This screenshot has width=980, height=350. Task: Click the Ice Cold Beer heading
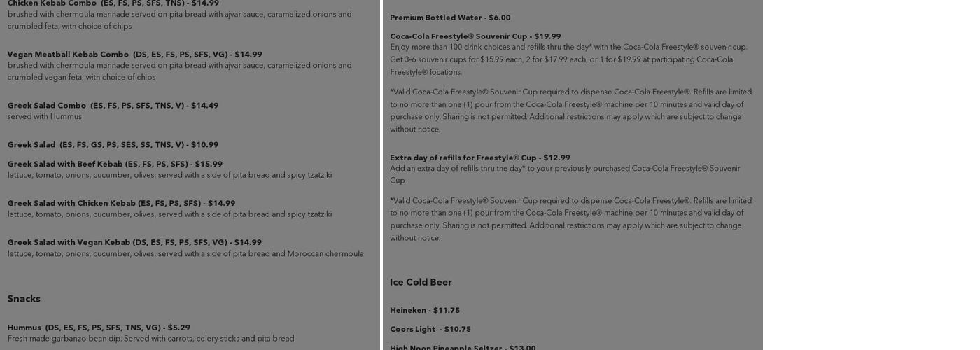click(x=421, y=282)
